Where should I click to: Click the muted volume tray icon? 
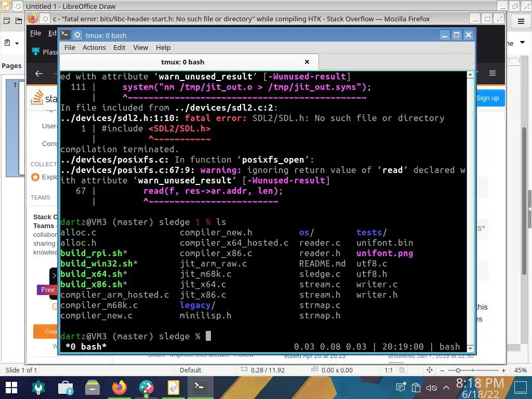[x=431, y=388]
